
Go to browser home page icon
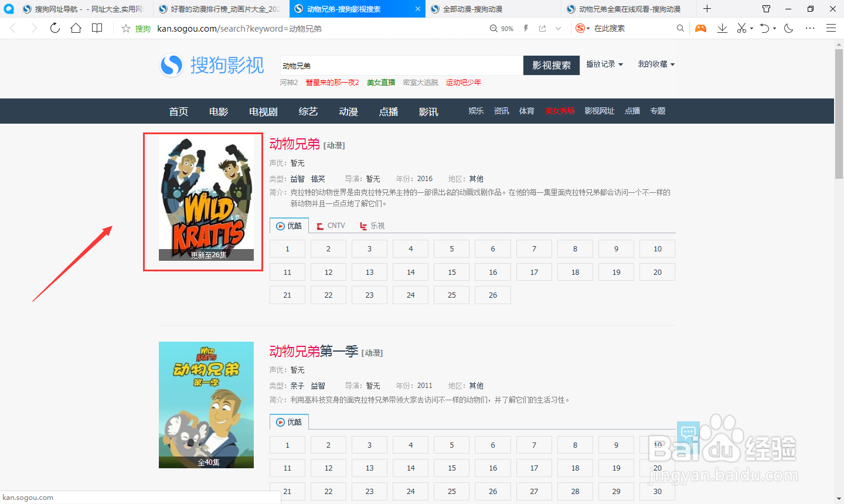[76, 28]
